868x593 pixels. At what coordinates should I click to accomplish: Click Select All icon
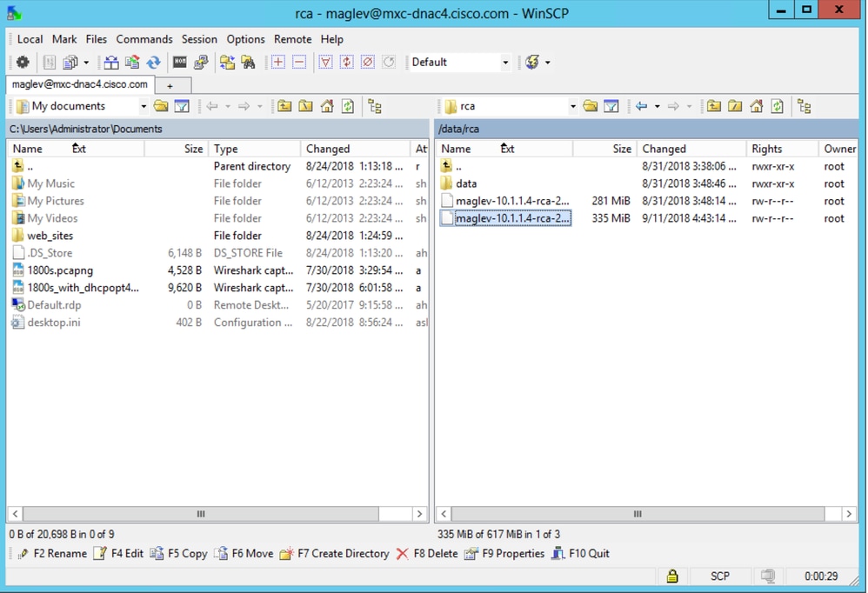(325, 62)
